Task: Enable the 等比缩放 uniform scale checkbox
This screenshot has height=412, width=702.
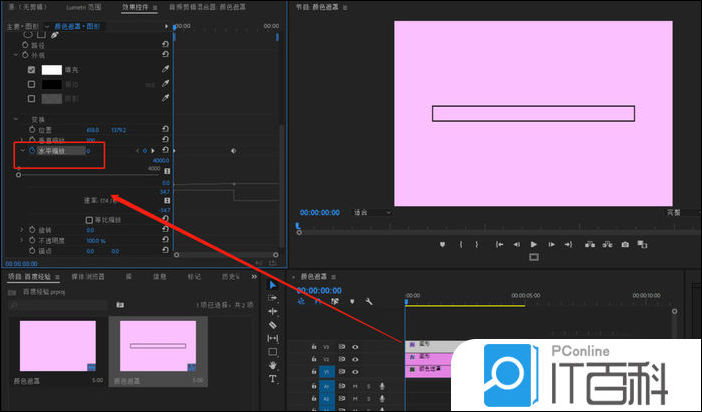Action: [89, 219]
